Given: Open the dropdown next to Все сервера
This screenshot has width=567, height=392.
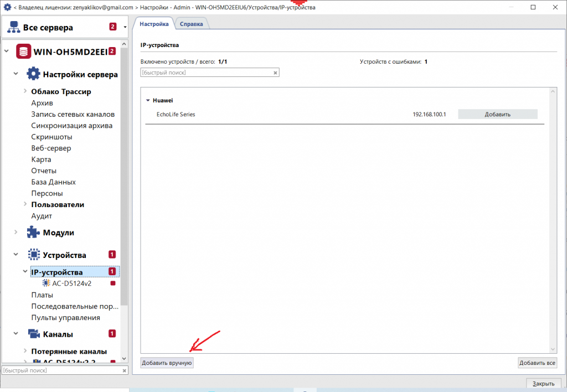Looking at the screenshot, I should [x=125, y=27].
